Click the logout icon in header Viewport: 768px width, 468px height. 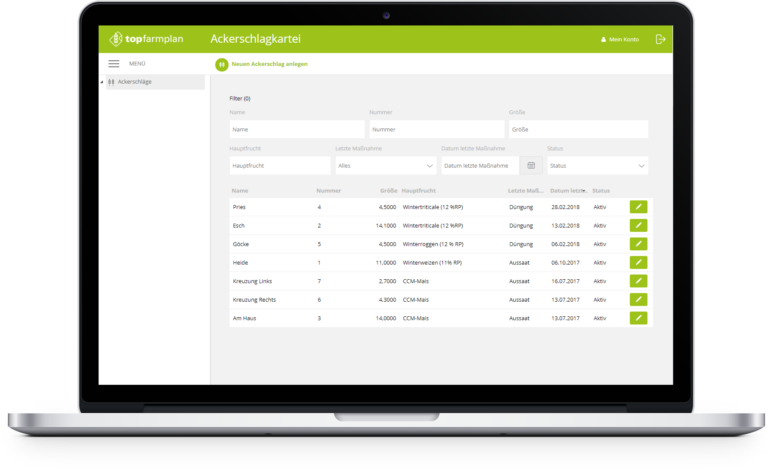click(x=660, y=39)
